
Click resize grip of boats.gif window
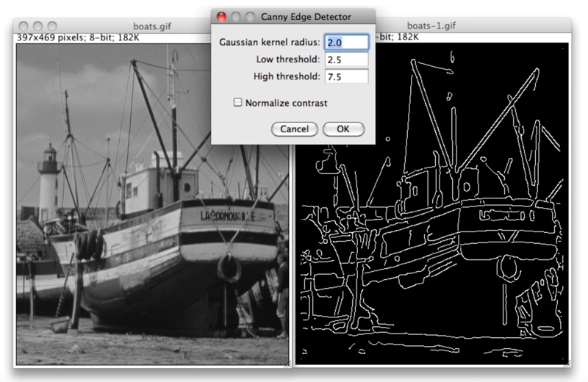(287, 362)
